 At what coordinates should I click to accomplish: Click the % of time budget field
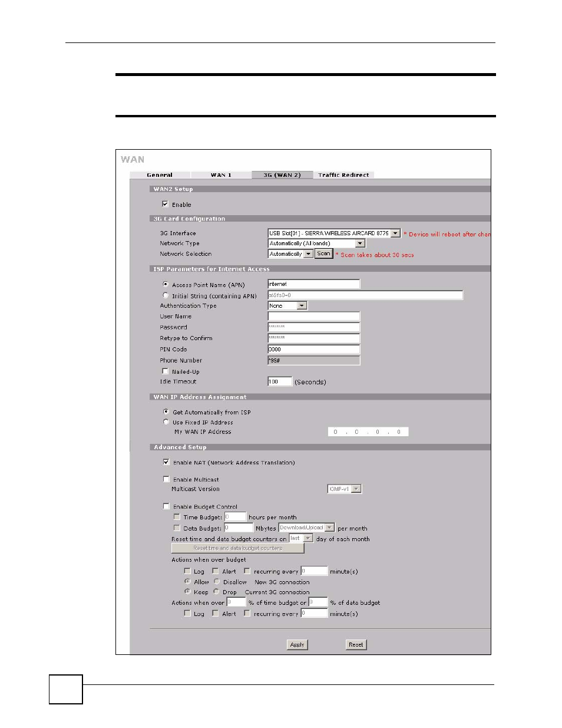[x=236, y=602]
